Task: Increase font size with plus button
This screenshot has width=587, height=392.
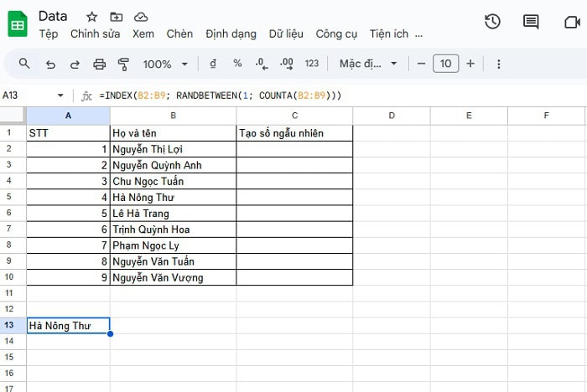Action: coord(470,64)
